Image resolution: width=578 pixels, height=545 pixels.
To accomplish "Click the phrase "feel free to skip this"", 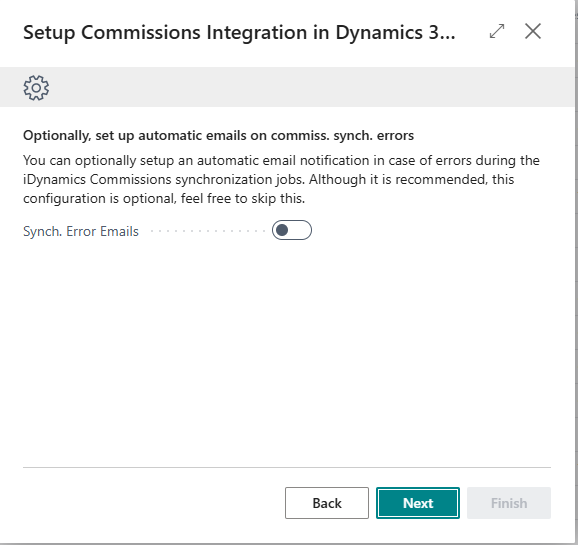I will pos(242,198).
